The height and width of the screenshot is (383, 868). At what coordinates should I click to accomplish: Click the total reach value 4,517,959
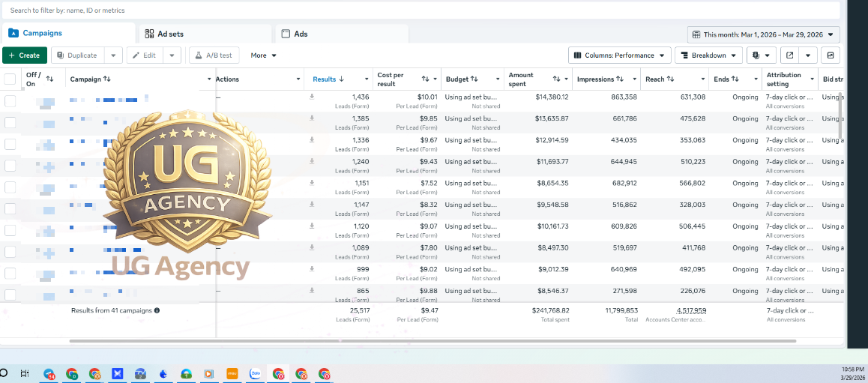(x=691, y=310)
